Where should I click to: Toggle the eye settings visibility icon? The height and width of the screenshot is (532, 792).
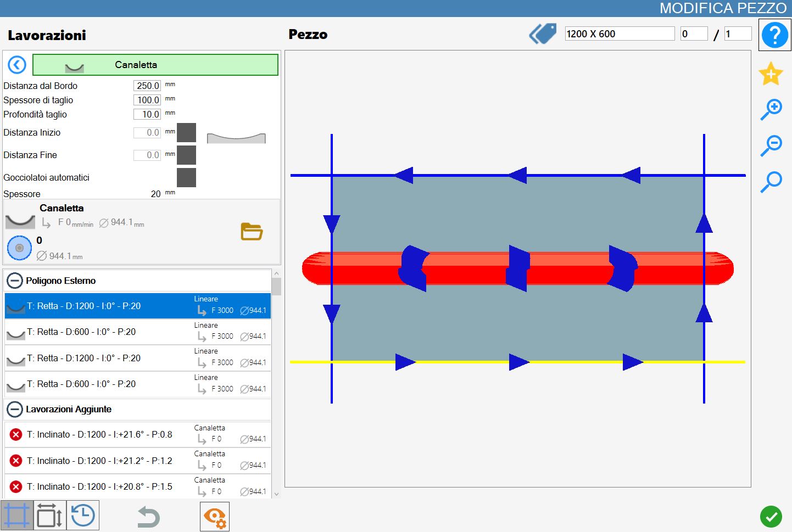(215, 517)
